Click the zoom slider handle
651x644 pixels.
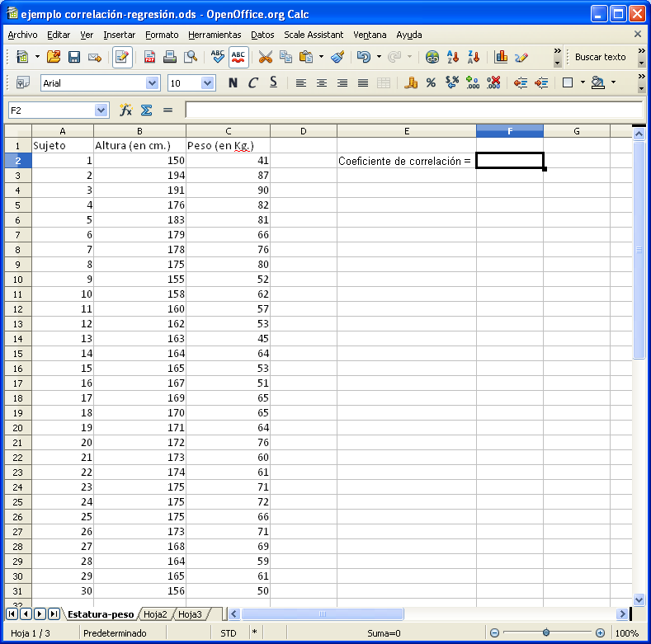tap(545, 632)
